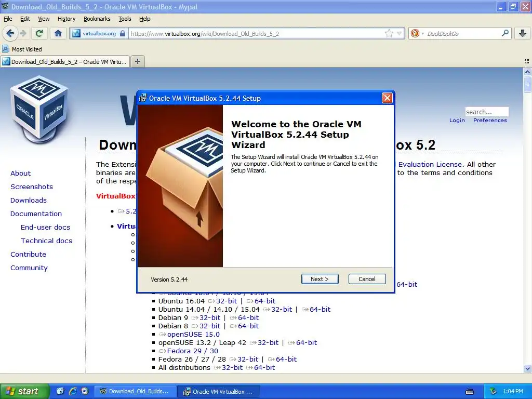The width and height of the screenshot is (532, 399).
Task: Open the Community sidebar link
Action: 29,268
